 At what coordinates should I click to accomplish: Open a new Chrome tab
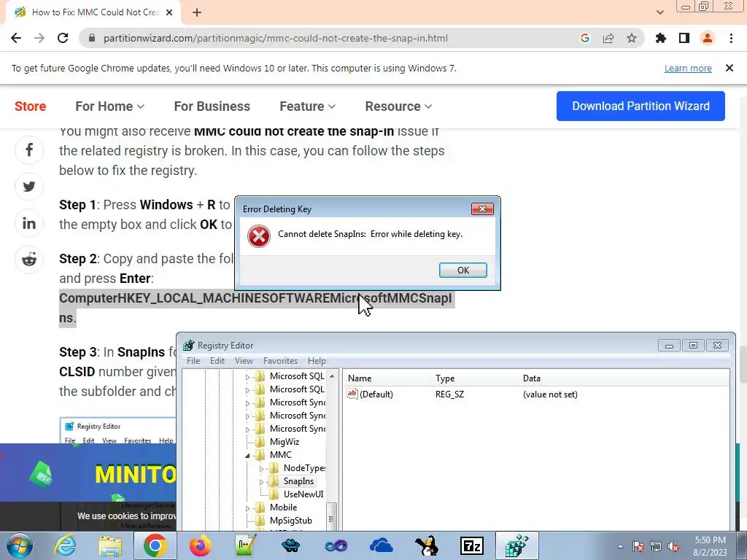[x=197, y=12]
